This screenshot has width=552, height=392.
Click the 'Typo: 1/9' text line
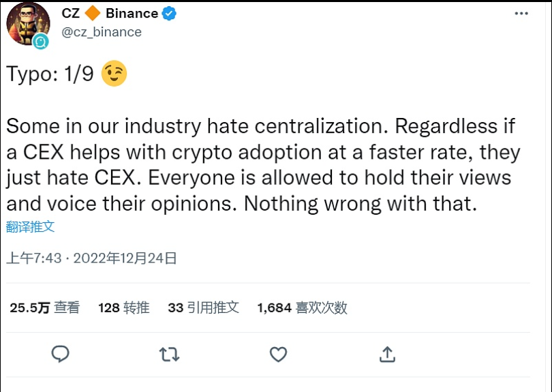[x=50, y=74]
